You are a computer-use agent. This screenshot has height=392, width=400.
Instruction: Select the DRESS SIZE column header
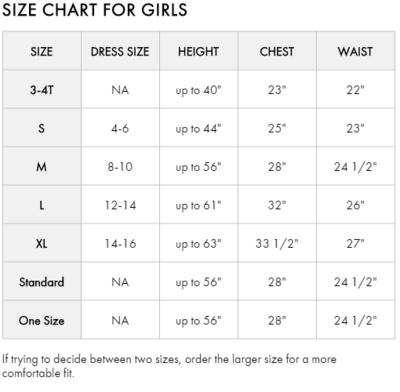pos(120,52)
